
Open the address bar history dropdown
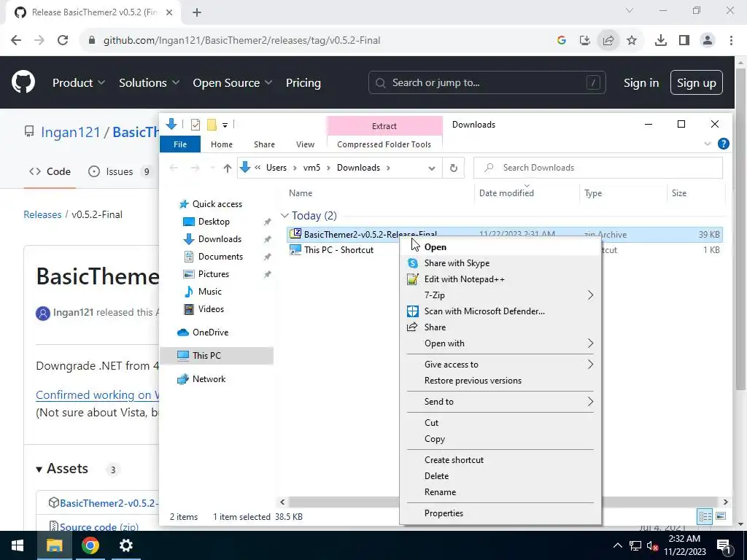(x=432, y=168)
